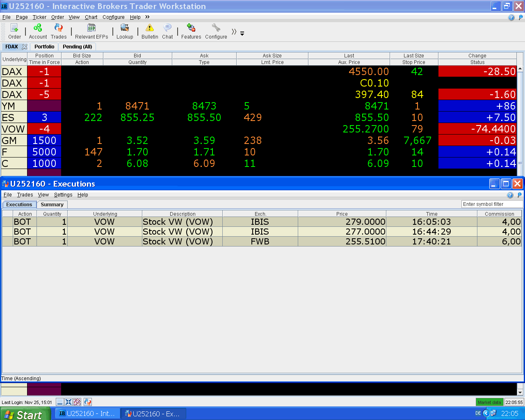The height and width of the screenshot is (420, 525).
Task: Open the Configure wrench icon
Action: (216, 31)
